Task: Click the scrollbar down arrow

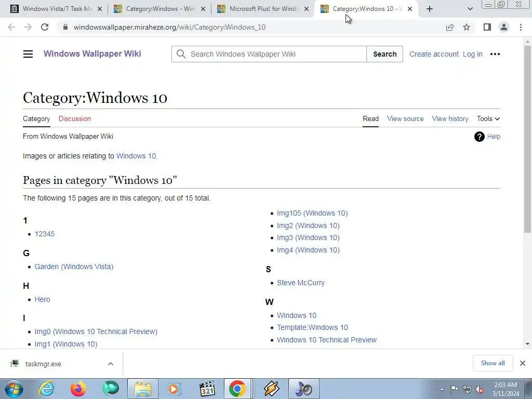Action: coord(527,344)
